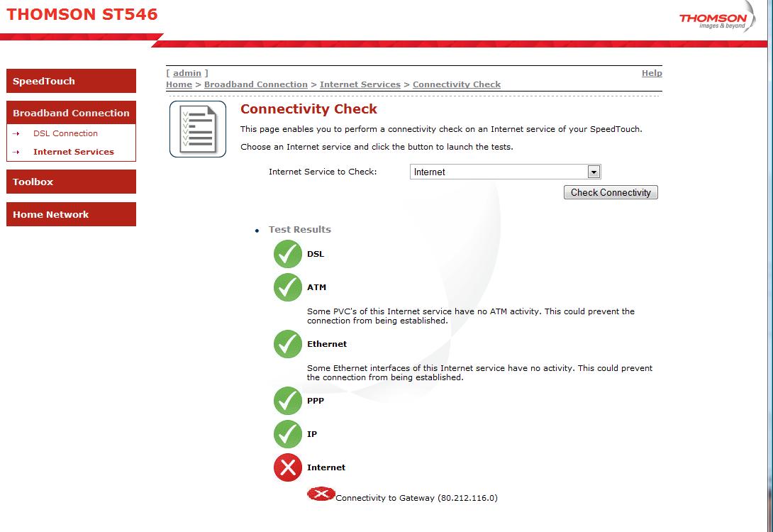Follow the Internet Services breadcrumb link
Screen dimensions: 773x532
tap(360, 84)
